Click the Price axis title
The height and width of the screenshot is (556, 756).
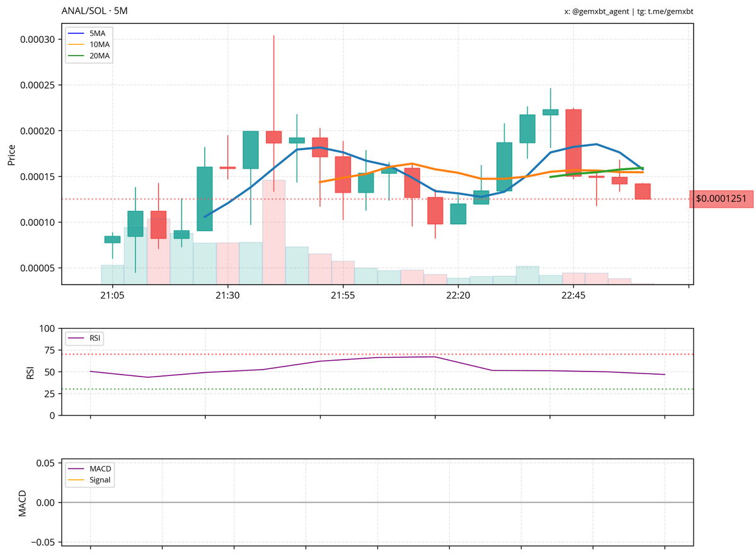(x=11, y=154)
